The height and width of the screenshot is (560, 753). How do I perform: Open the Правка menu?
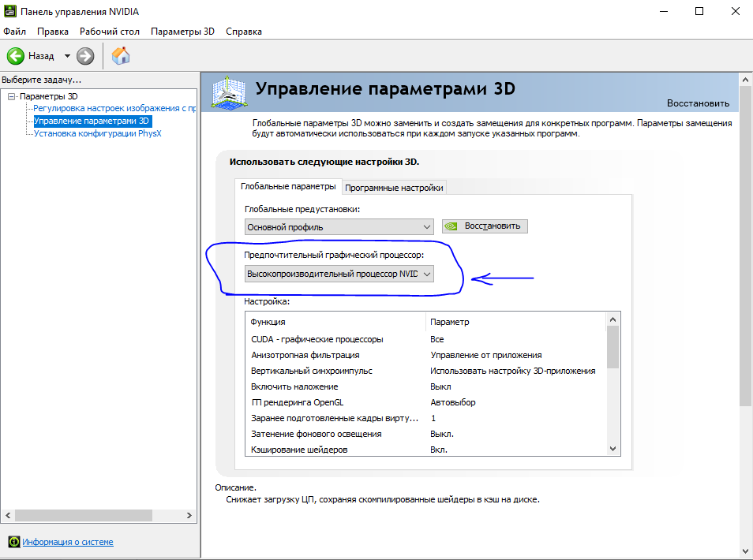coord(53,32)
